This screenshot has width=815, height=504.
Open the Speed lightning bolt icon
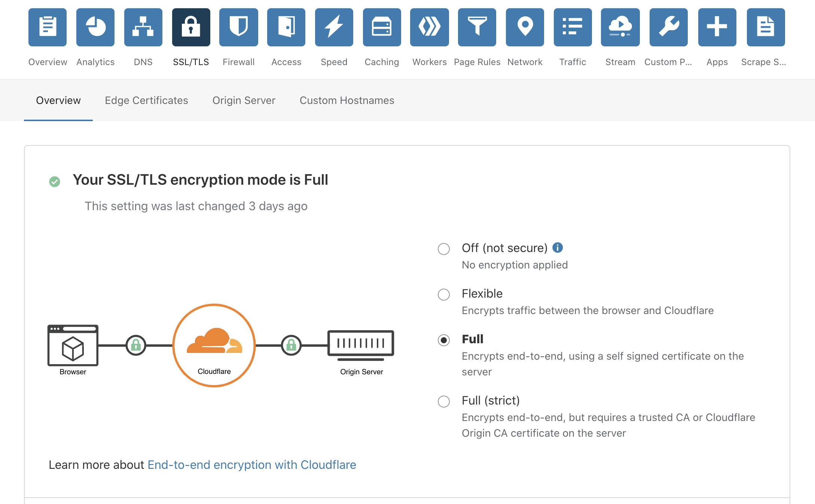tap(334, 27)
